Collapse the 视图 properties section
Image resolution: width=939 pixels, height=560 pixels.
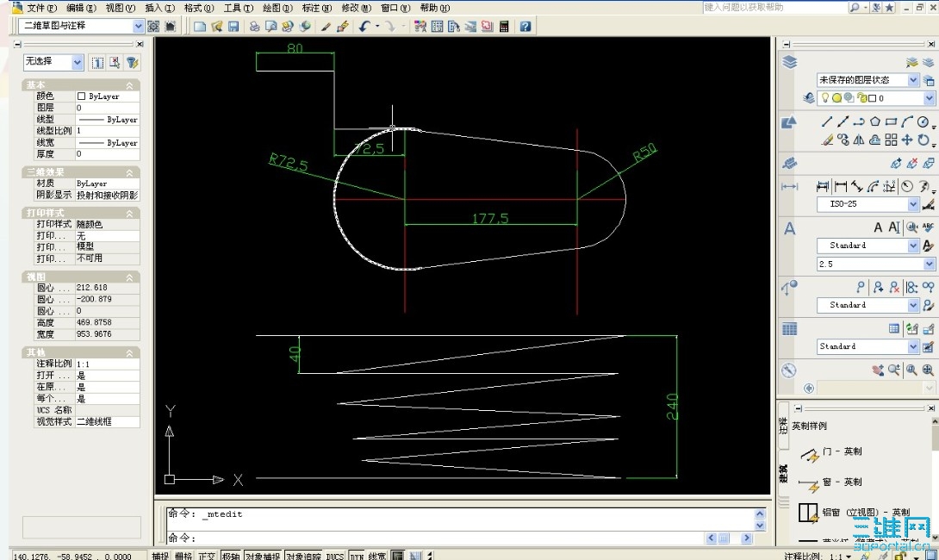[128, 277]
